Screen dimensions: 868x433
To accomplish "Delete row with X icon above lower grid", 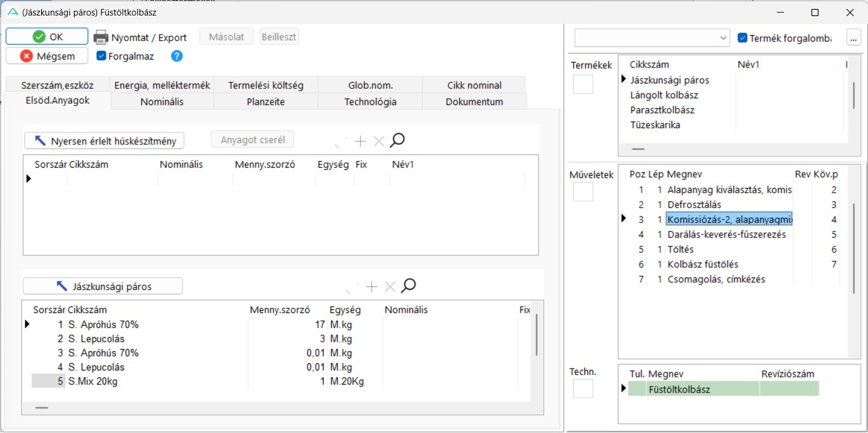I will pos(390,287).
